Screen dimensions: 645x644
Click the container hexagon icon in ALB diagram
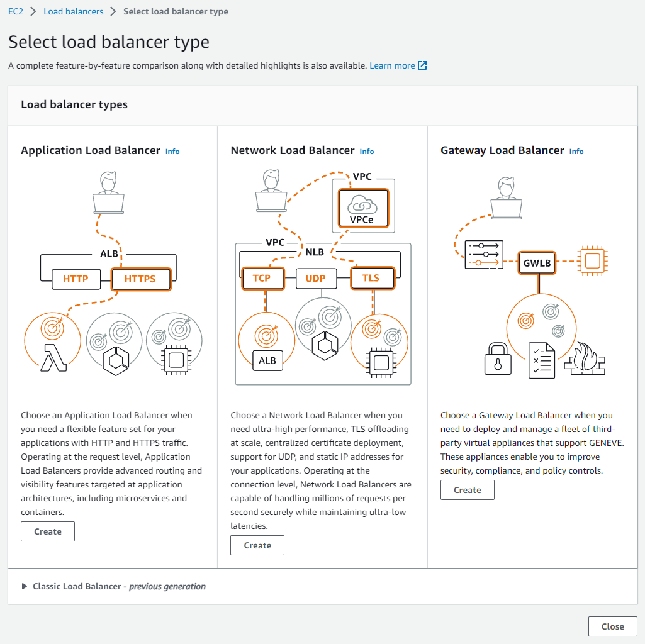pyautogui.click(x=116, y=360)
